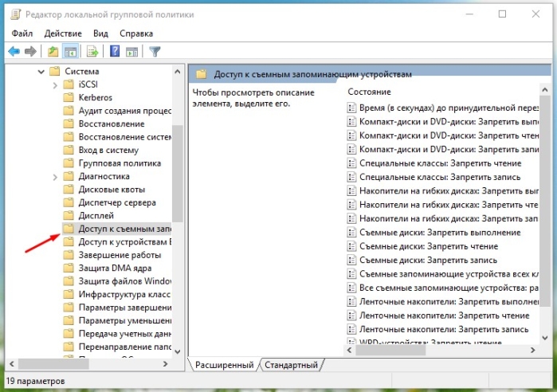
Task: Toggle the show/hide console tree icon
Action: [70, 52]
